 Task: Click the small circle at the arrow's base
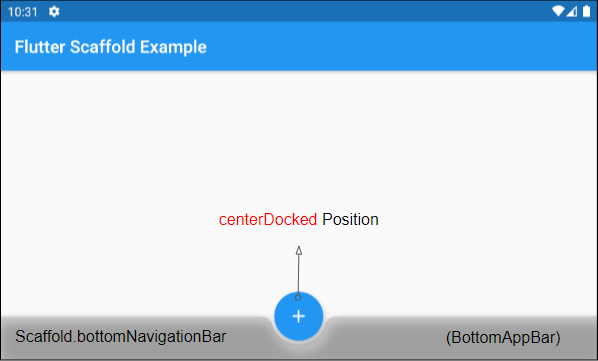click(x=298, y=297)
